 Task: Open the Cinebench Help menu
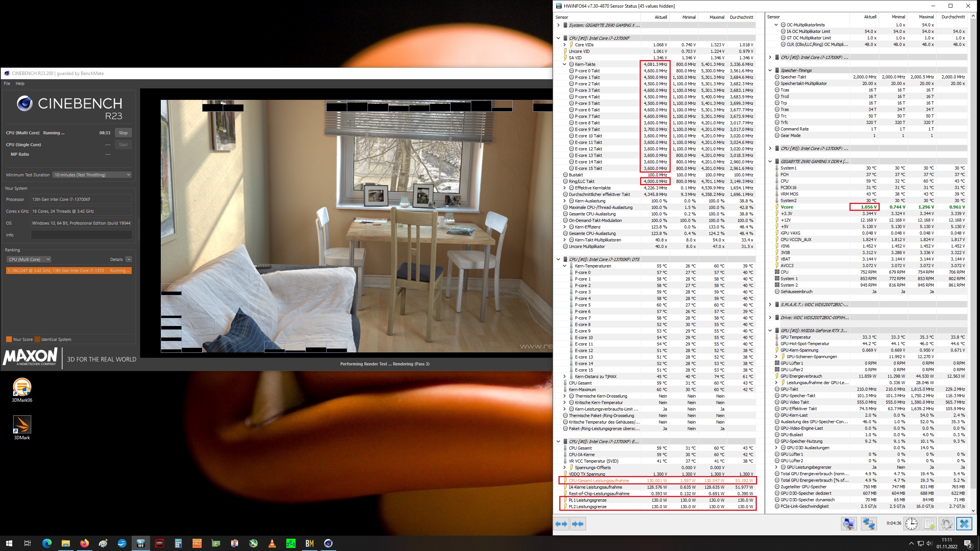click(x=20, y=83)
